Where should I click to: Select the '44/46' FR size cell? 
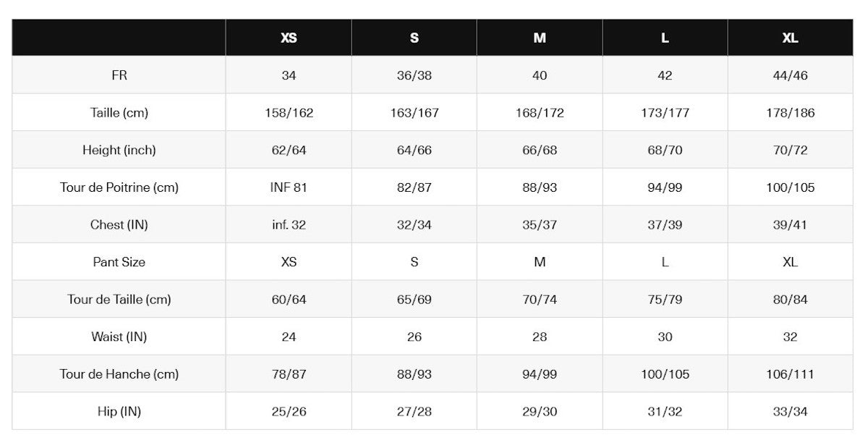(790, 75)
